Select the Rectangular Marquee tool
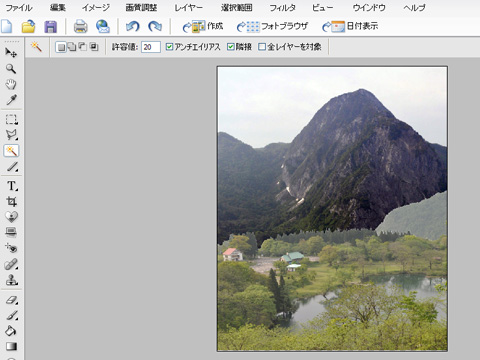Screen dimensions: 480x360 point(11,119)
